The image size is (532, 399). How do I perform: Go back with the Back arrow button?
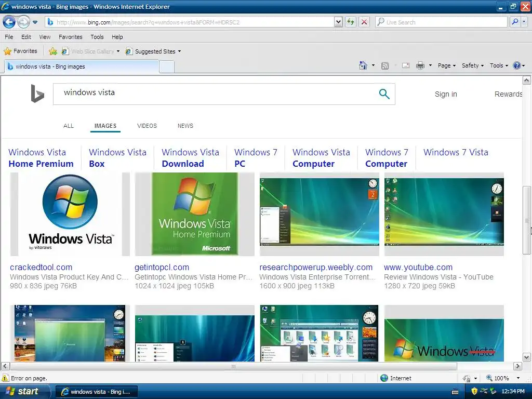click(x=9, y=22)
